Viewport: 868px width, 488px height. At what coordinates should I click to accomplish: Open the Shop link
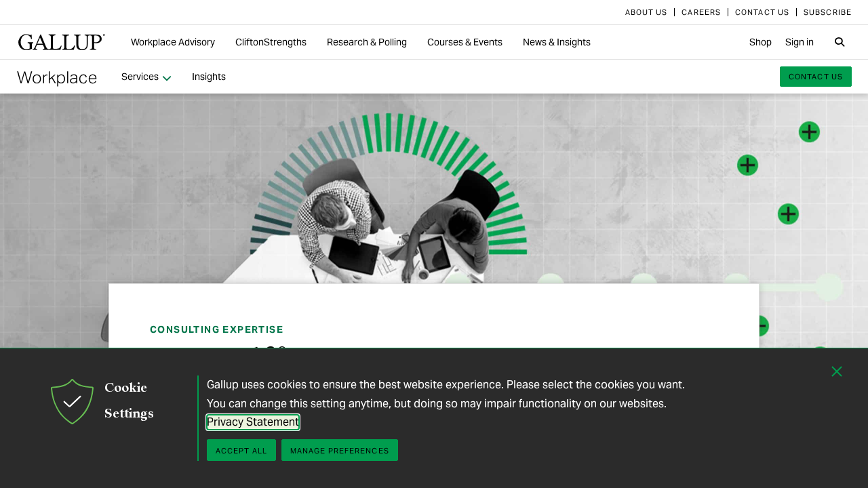[x=760, y=42]
